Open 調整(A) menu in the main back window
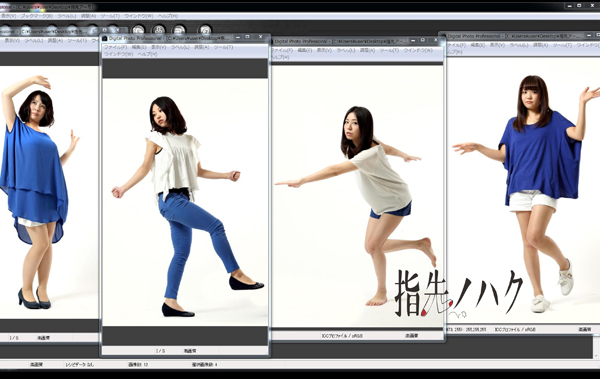This screenshot has width=600, height=379. [x=88, y=16]
